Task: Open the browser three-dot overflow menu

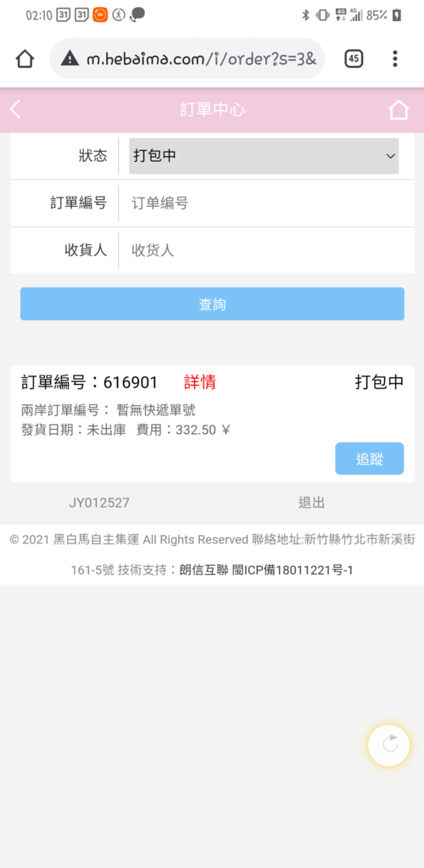Action: (394, 58)
